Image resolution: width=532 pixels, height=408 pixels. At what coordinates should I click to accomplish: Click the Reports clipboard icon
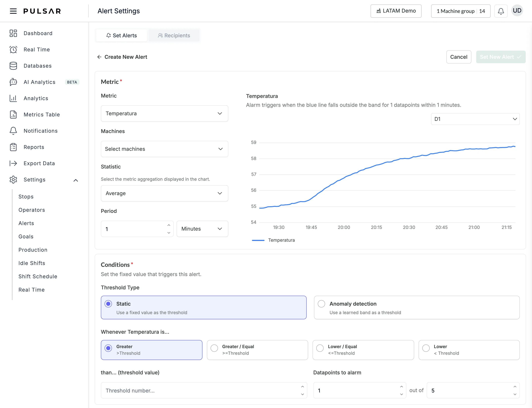(13, 147)
